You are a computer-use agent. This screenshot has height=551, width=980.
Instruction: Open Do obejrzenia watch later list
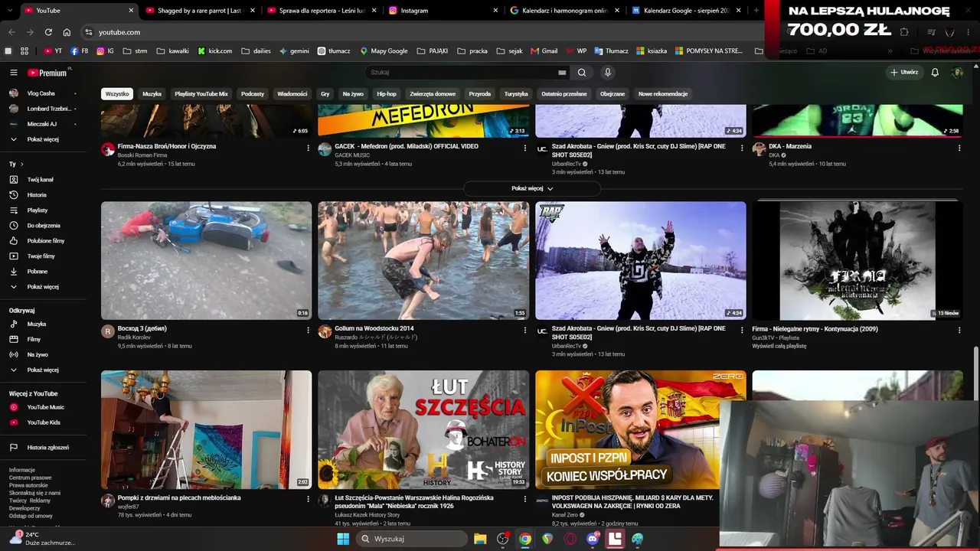(x=43, y=226)
